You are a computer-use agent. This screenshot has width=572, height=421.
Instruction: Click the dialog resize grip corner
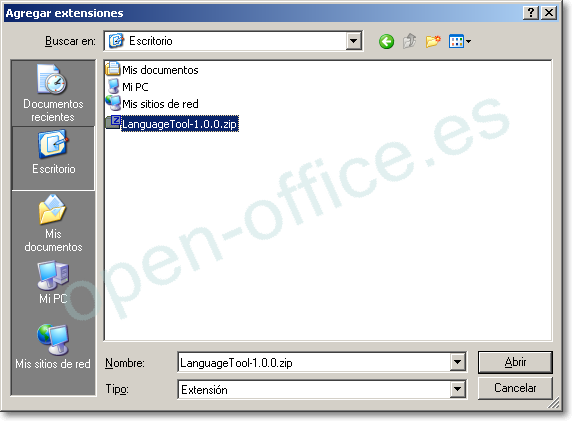[x=554, y=403]
